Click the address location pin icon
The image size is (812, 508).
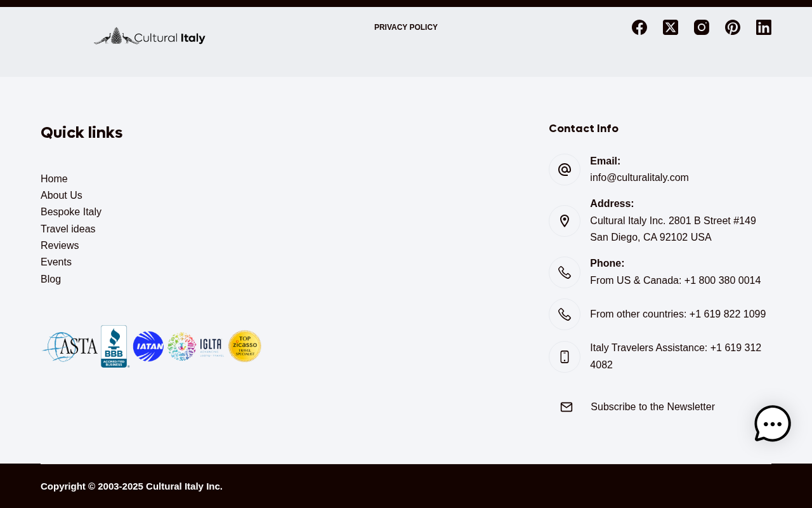(x=565, y=221)
